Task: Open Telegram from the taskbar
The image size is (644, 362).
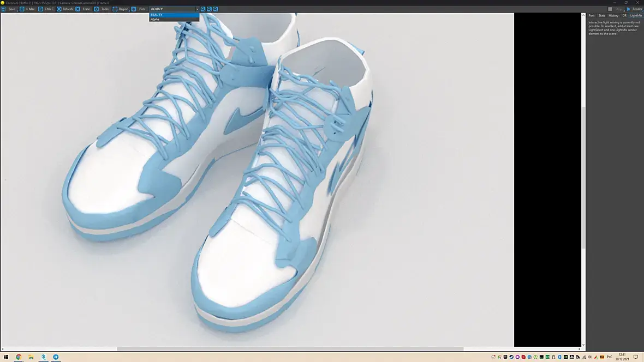Action: (56, 357)
